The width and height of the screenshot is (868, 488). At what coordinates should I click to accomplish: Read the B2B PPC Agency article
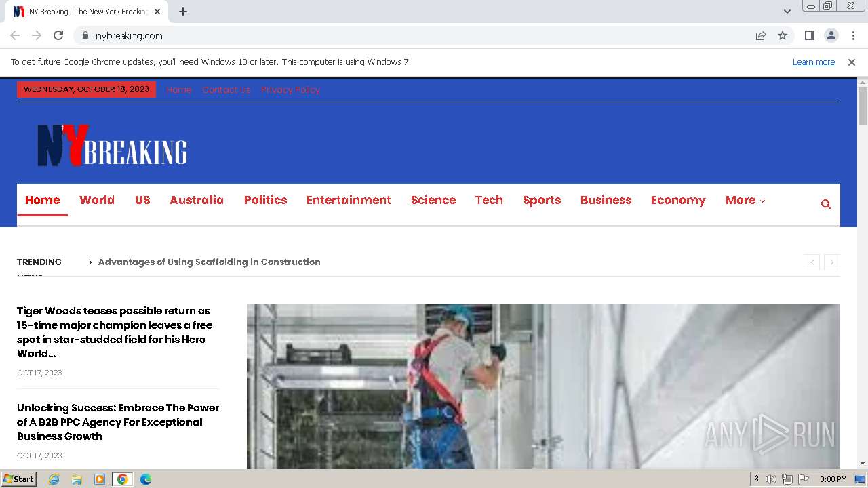click(x=118, y=422)
